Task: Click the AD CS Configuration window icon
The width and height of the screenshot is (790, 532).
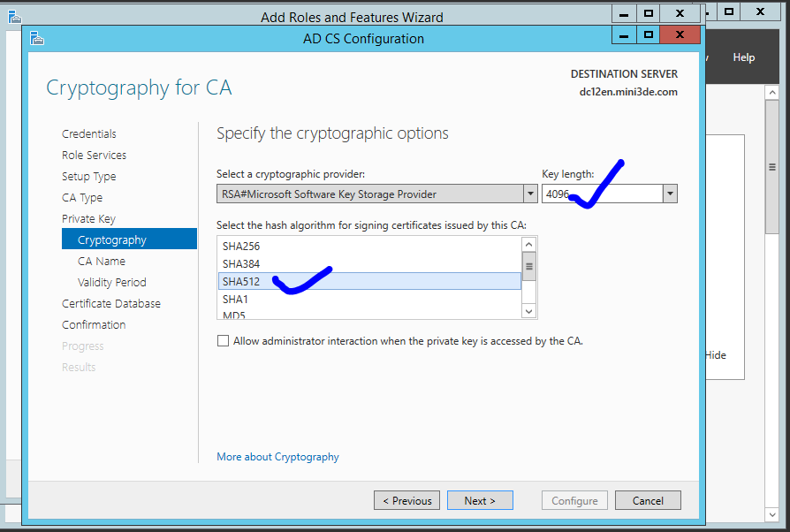Action: coord(37,38)
